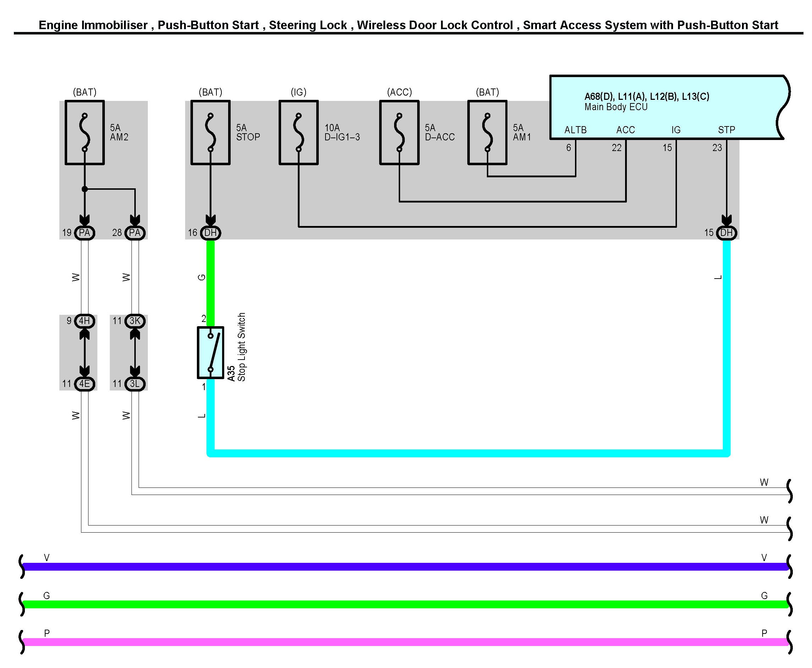Select the 4E connector oval
Viewport: 812px width, 668px height.
[x=84, y=384]
